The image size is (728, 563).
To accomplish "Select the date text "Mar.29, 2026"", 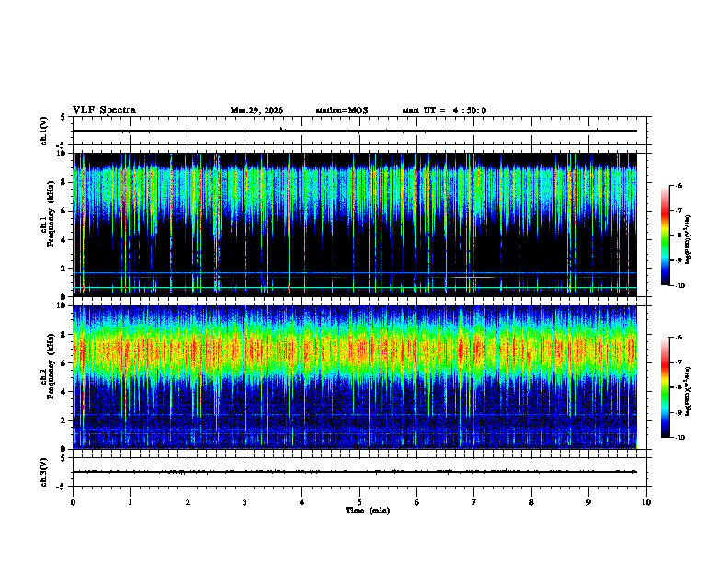I will point(256,110).
